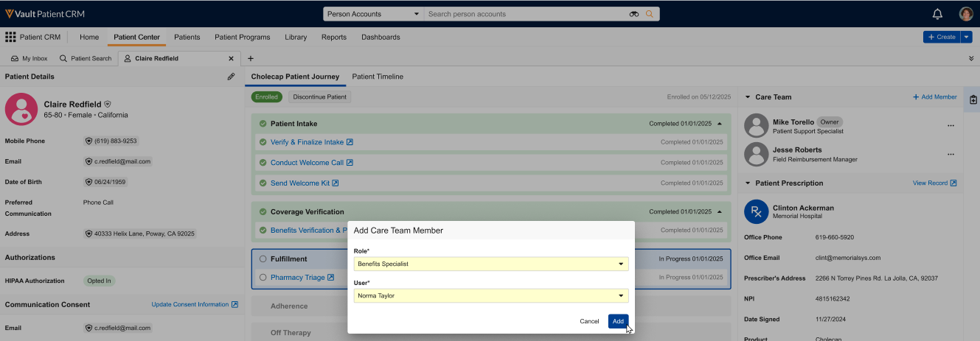Add a new tab with plus icon
Screen dimensions: 980x341
[250, 58]
